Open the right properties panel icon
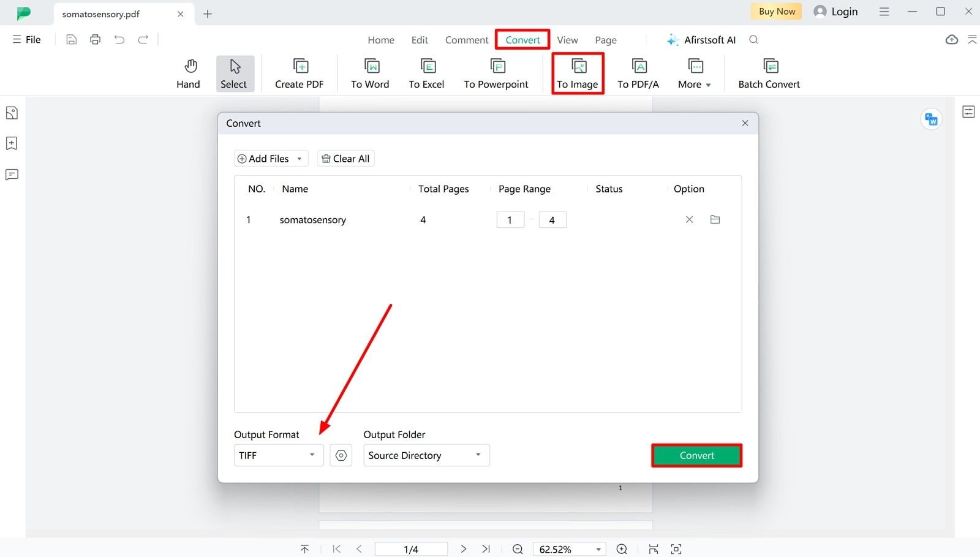 click(x=968, y=112)
